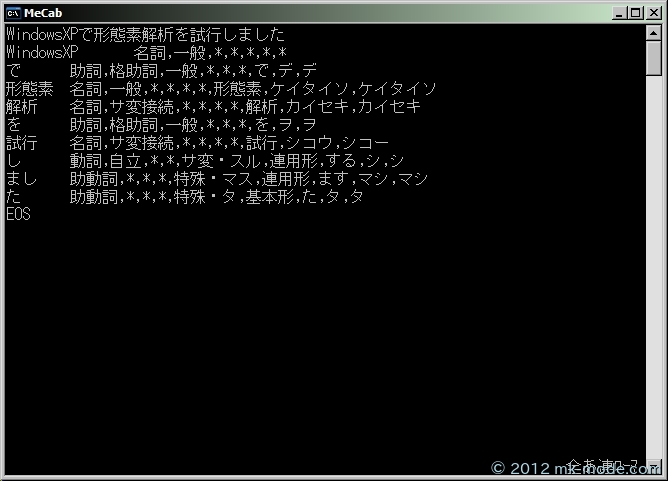Click the vertical scrollbar down arrow
Image resolution: width=668 pixels, height=481 pixels.
(x=654, y=466)
